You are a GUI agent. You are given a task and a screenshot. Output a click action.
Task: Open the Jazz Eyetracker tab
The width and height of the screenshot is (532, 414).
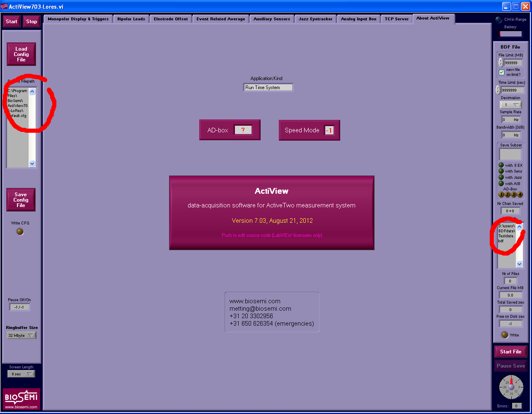point(316,19)
